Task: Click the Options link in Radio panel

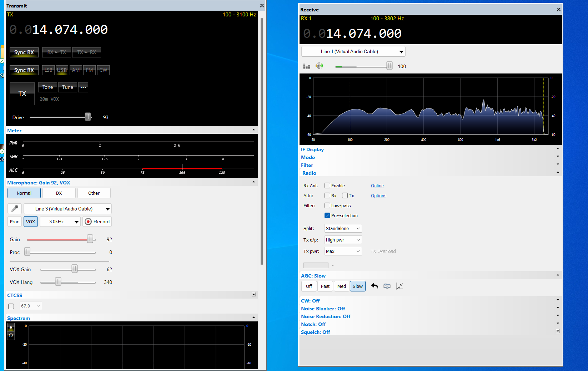Action: click(x=378, y=196)
